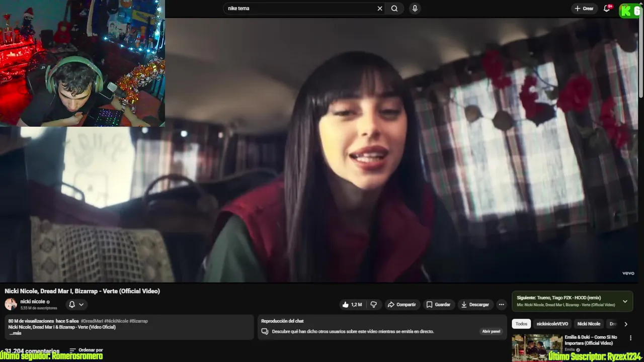The width and height of the screenshot is (644, 362).
Task: Open the Emilia & Duki video thumbnail
Action: pyautogui.click(x=537, y=348)
